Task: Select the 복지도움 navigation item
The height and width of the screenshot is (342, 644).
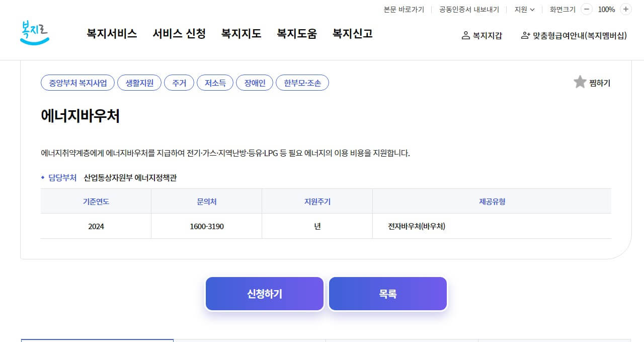Action: (296, 34)
